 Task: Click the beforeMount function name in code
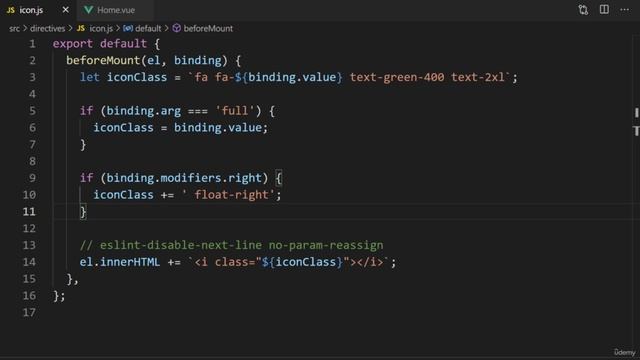click(x=103, y=60)
